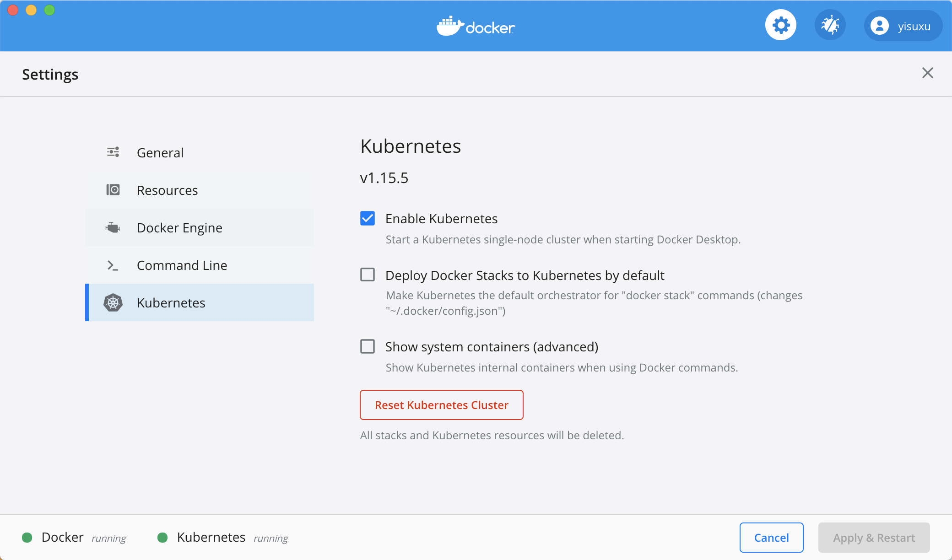The height and width of the screenshot is (560, 952).
Task: Check Show system containers (advanced)
Action: [368, 346]
